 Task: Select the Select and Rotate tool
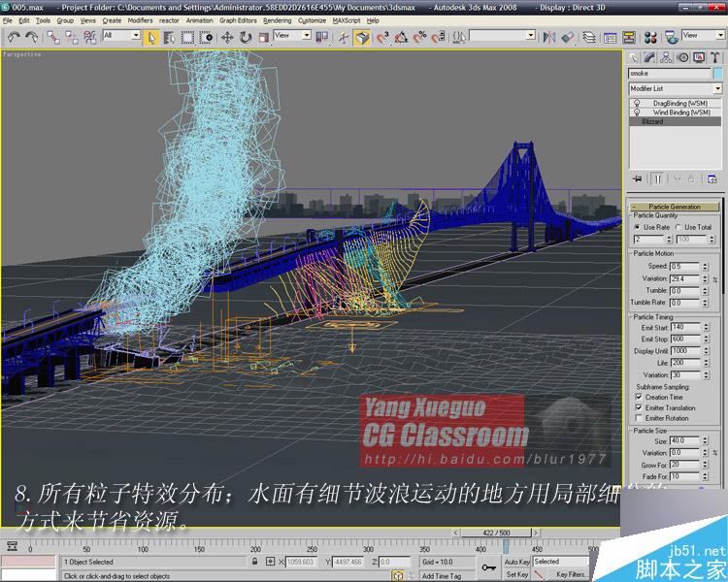click(246, 38)
